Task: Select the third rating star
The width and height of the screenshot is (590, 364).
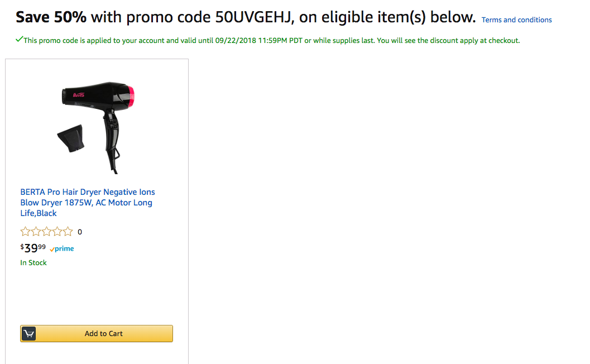Action: (x=46, y=232)
